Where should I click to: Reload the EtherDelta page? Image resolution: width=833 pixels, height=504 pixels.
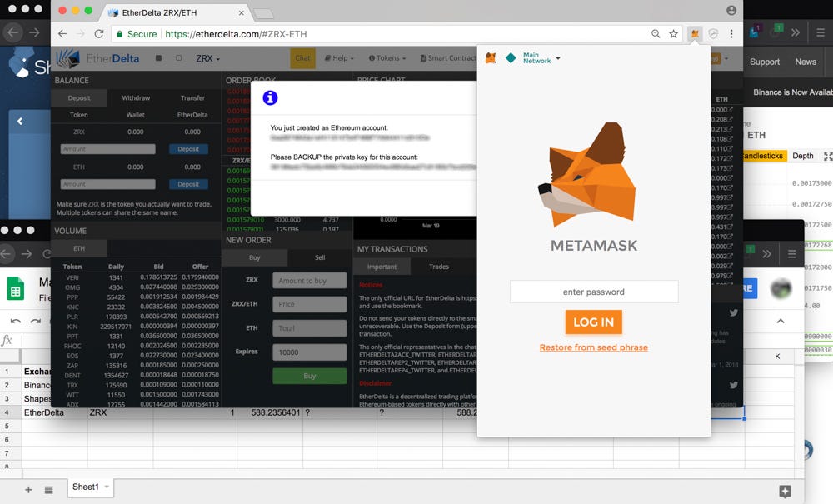pos(99,34)
